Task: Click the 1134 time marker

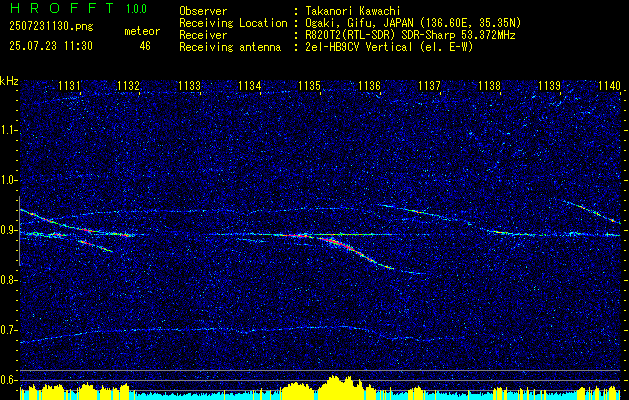Action: click(249, 86)
